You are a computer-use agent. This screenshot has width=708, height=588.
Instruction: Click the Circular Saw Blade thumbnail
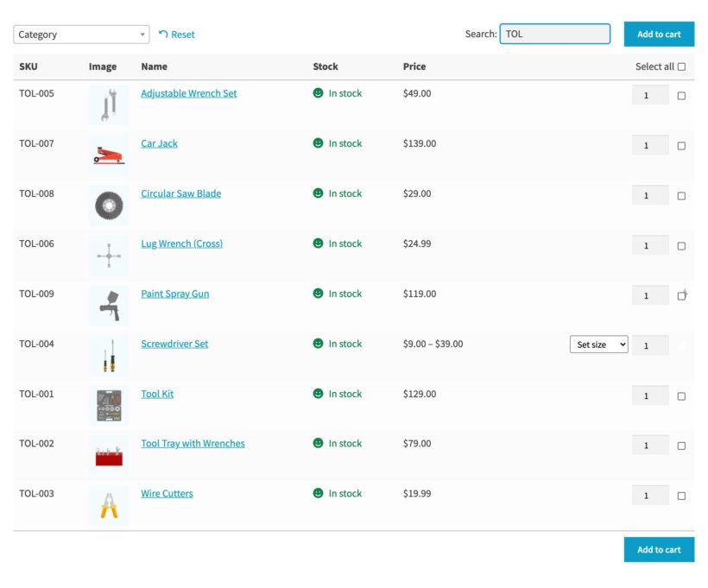tap(109, 205)
